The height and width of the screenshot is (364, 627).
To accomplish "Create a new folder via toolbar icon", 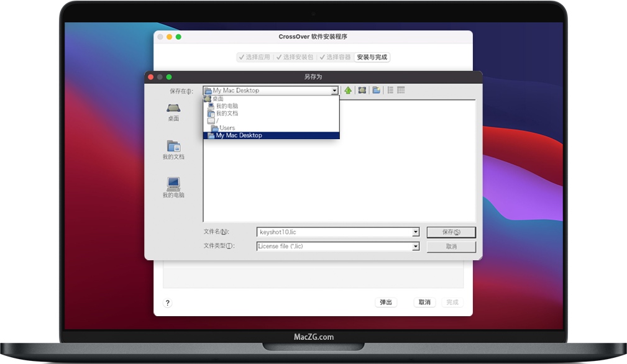I will point(376,90).
